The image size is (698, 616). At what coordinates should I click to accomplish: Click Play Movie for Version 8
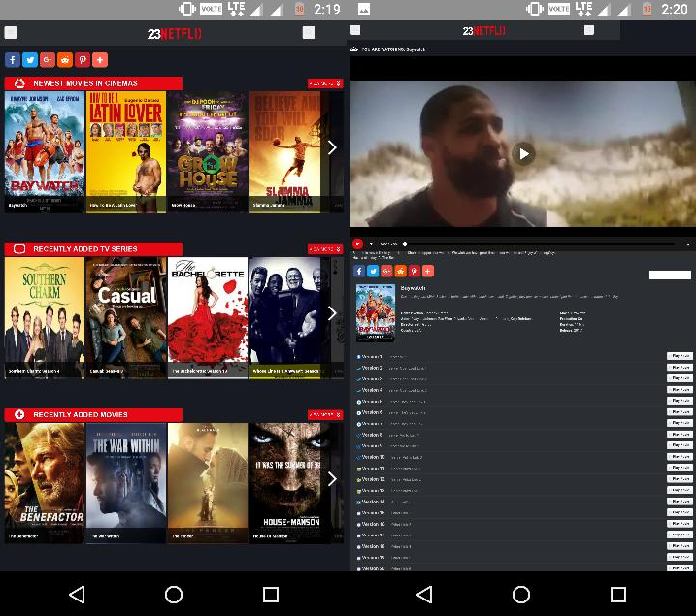[680, 434]
